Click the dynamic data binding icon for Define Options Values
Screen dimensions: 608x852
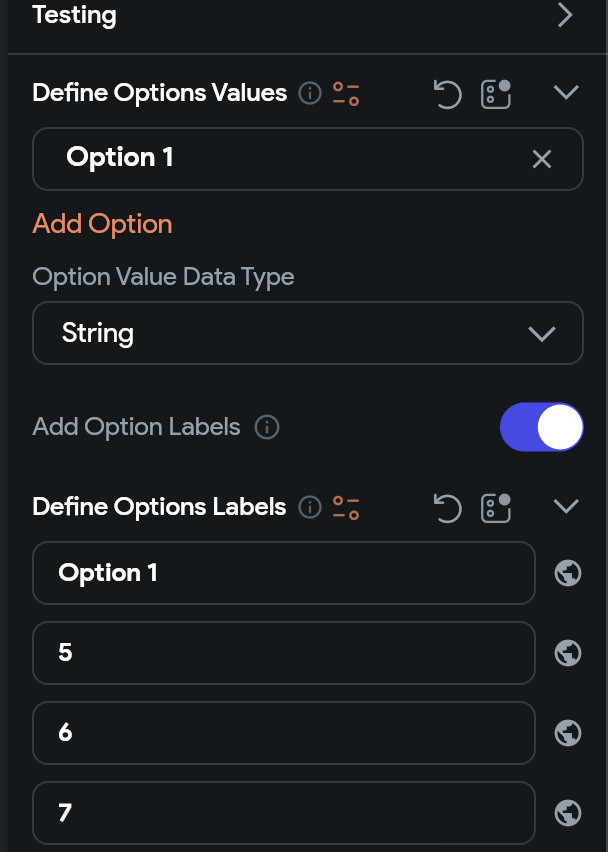coord(495,94)
